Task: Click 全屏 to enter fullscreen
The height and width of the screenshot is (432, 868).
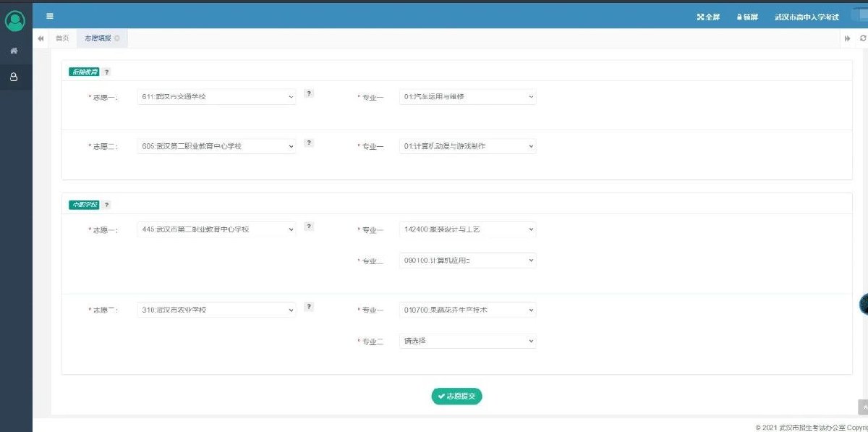Action: coord(708,17)
